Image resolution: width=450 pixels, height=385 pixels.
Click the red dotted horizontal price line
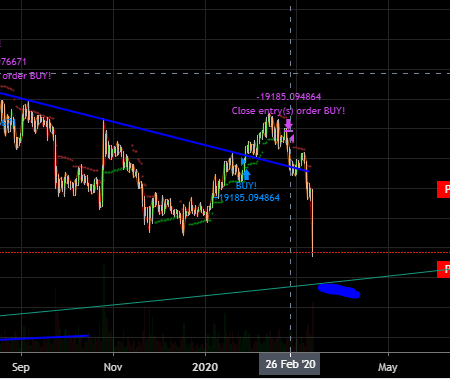click(225, 253)
